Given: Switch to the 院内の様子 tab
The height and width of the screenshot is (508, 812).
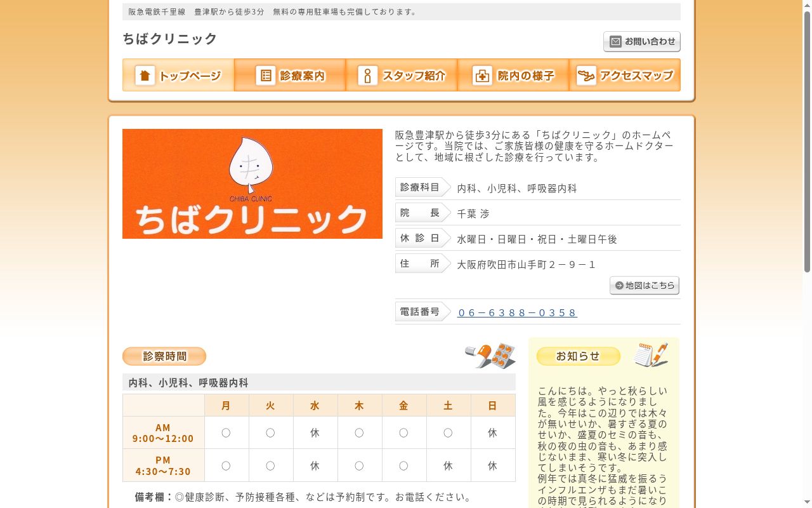Looking at the screenshot, I should click(x=513, y=75).
